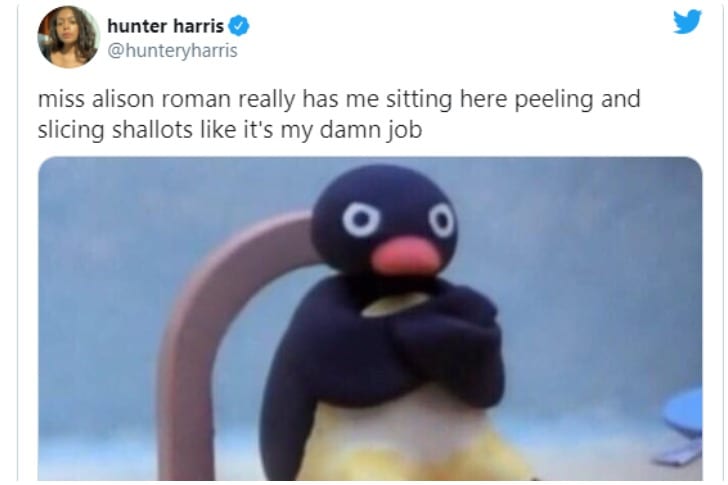
Task: Click Pingu's right eye in the photo
Action: 442,221
